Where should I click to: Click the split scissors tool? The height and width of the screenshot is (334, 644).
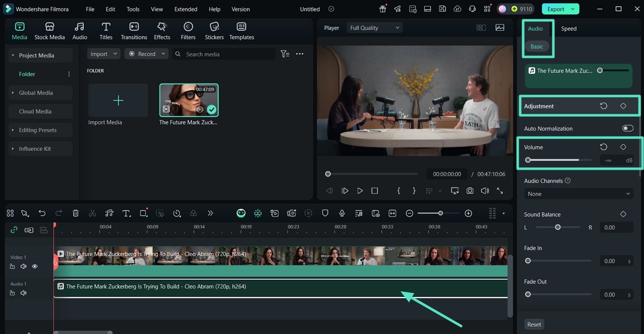pyautogui.click(x=93, y=213)
